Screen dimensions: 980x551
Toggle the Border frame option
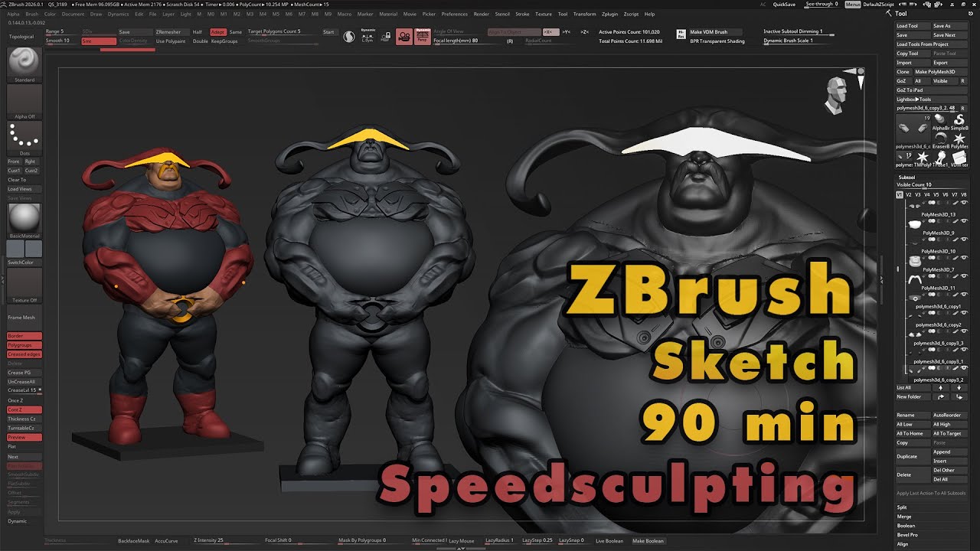(24, 336)
